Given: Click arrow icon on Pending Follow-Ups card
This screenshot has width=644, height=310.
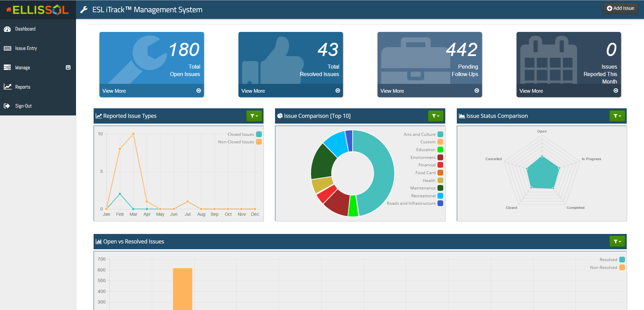Looking at the screenshot, I should click(x=477, y=91).
